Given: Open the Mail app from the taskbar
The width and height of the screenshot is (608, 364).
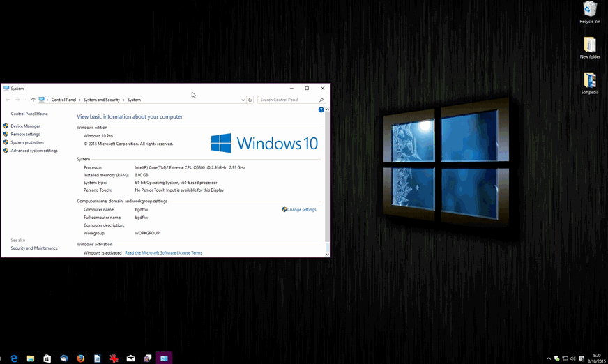Looking at the screenshot, I should point(130,358).
